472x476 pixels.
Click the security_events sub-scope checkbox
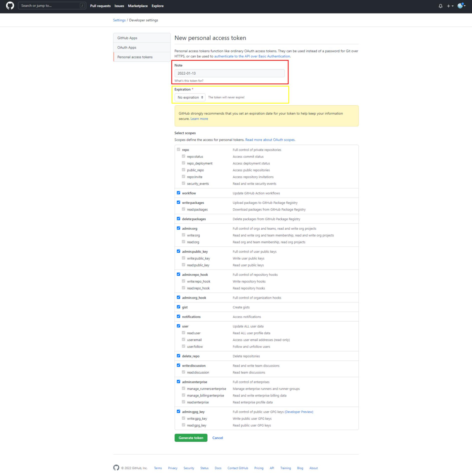[x=183, y=183]
